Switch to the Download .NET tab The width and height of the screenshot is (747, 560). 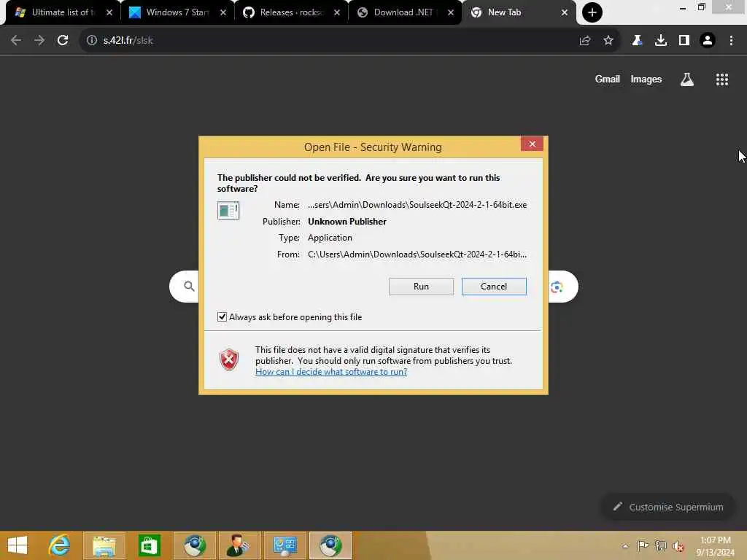[405, 12]
